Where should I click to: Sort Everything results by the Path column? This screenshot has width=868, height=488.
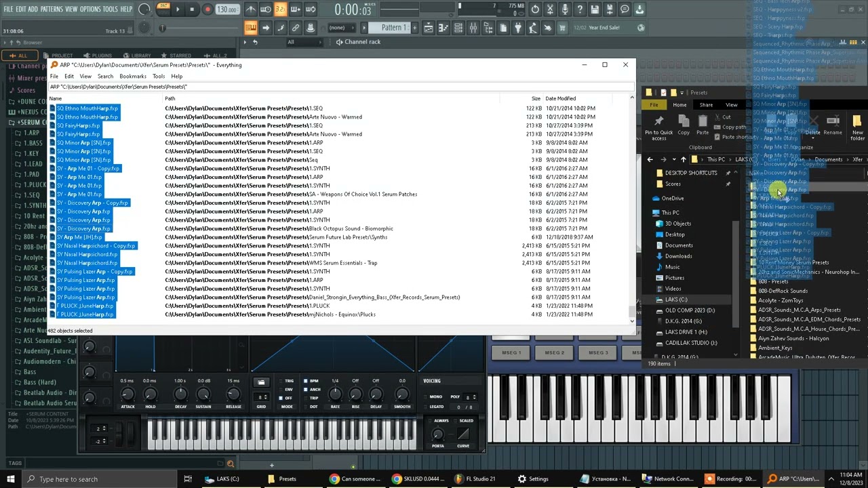coord(332,99)
